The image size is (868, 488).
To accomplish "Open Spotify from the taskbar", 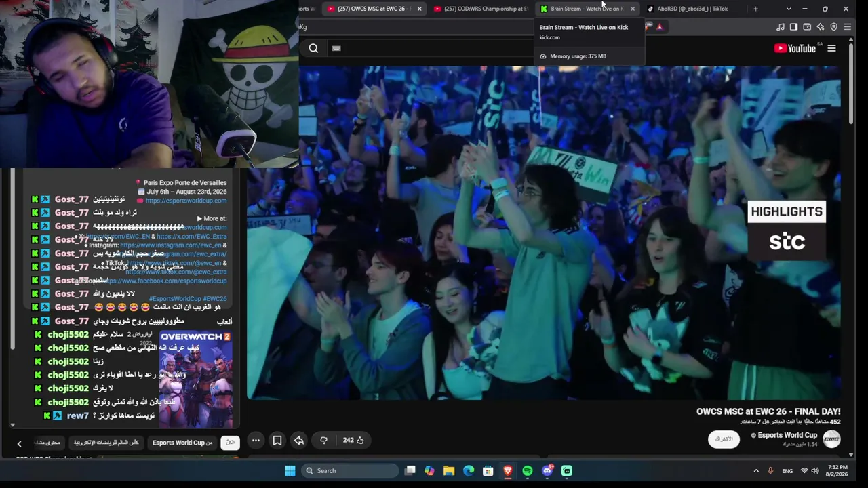I will [x=528, y=471].
